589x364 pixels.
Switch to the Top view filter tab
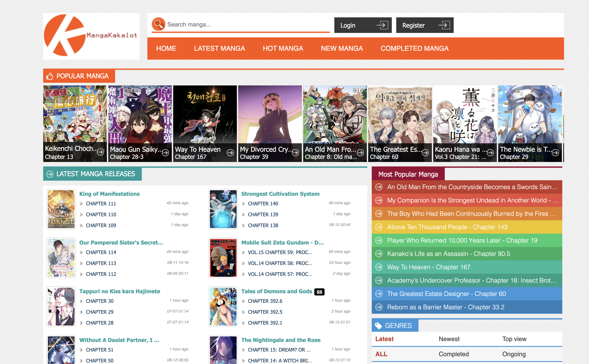click(514, 339)
